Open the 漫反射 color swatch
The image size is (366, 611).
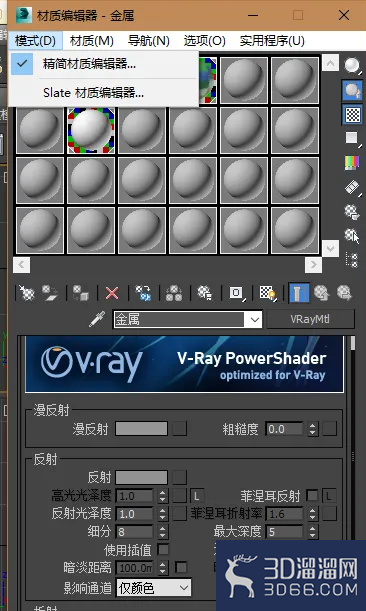[x=141, y=428]
